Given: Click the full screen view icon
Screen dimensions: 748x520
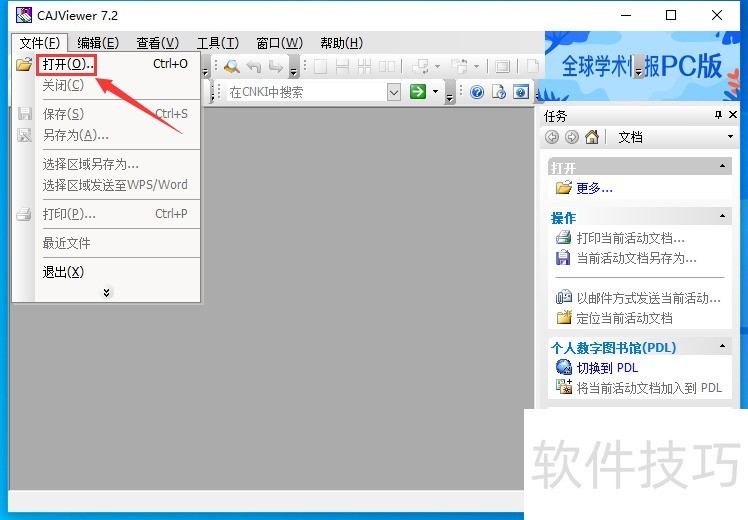Looking at the screenshot, I should click(x=502, y=66).
